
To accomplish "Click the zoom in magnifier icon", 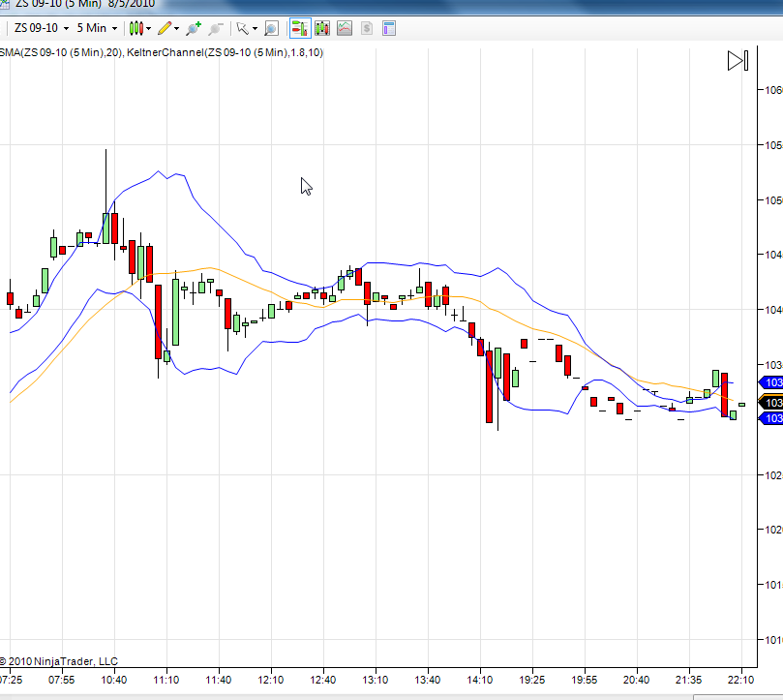I will pos(194,28).
